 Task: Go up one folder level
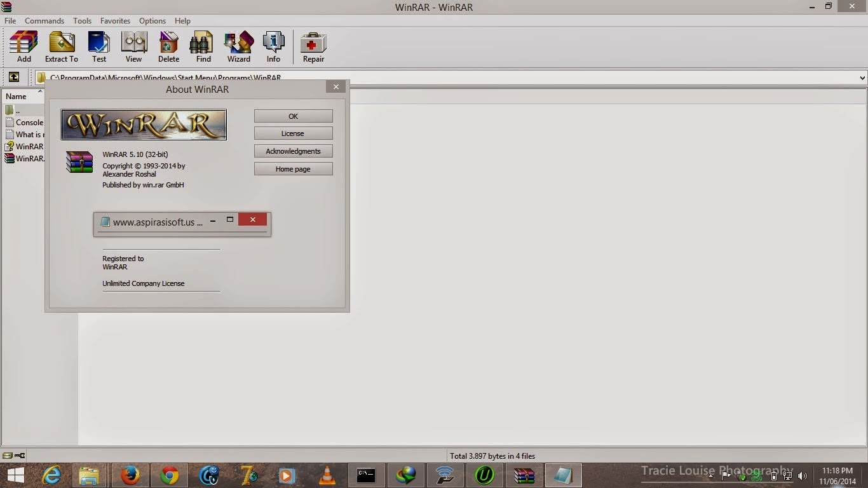pos(13,78)
